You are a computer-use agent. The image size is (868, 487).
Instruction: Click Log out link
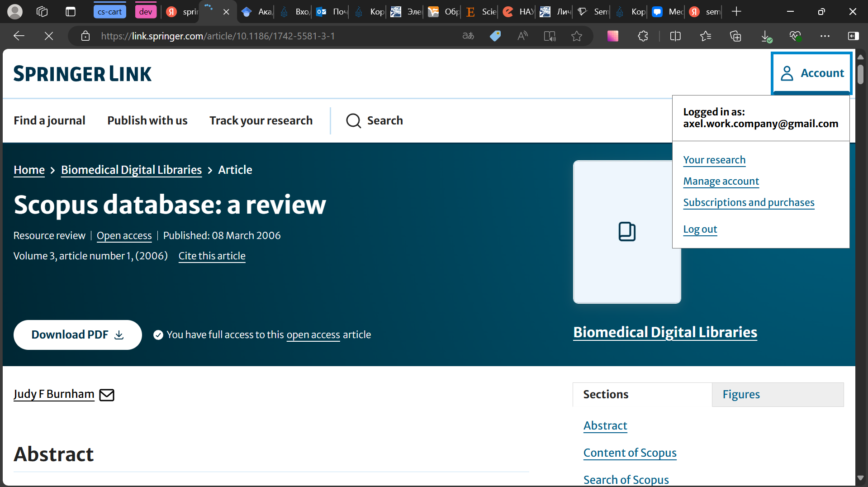[x=700, y=229]
